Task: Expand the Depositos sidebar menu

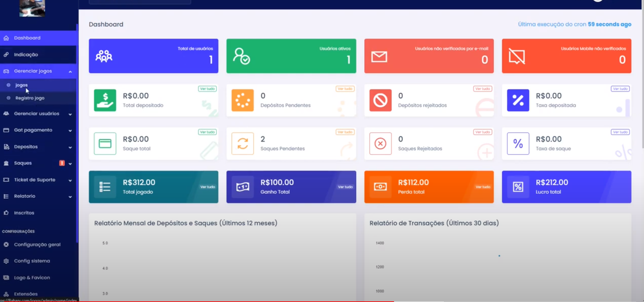Action: point(70,147)
